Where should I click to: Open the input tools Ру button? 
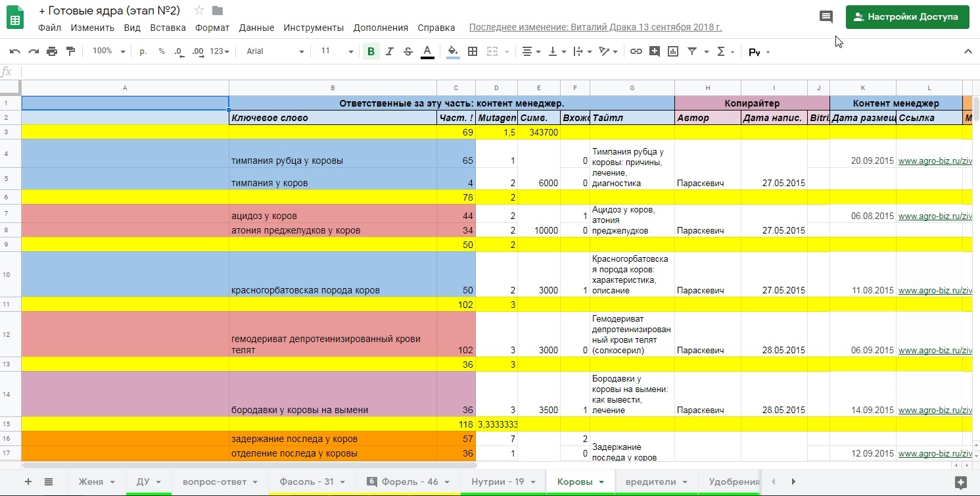click(x=759, y=52)
